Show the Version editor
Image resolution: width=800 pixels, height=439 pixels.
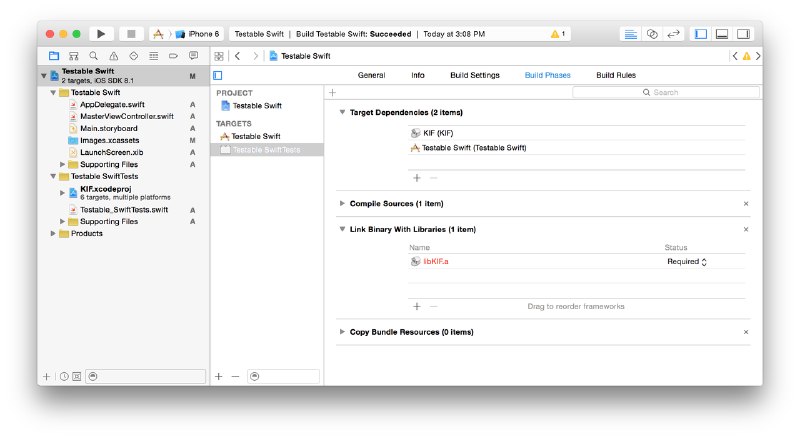point(673,34)
